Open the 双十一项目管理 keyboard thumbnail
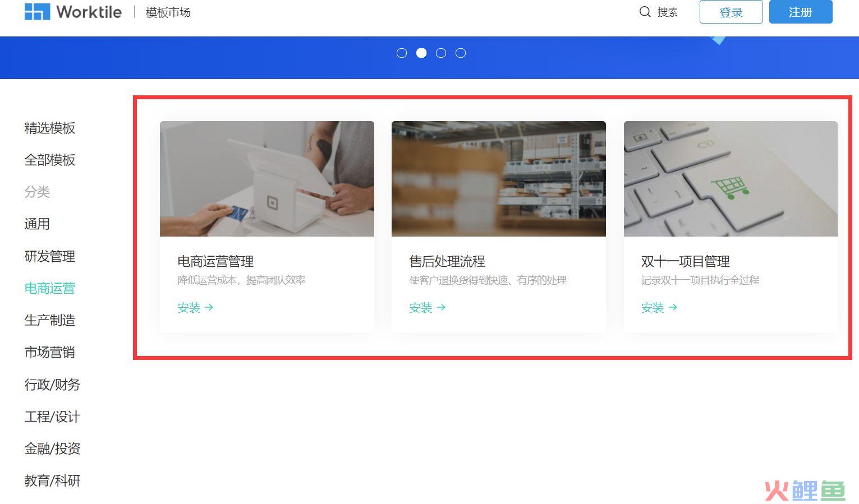Viewport: 859px width, 504px height. (x=731, y=179)
